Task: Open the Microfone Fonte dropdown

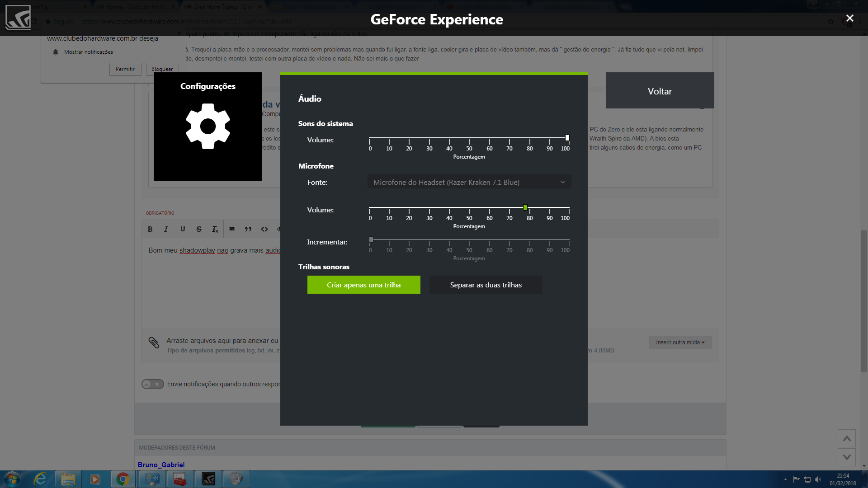Action: click(x=469, y=182)
